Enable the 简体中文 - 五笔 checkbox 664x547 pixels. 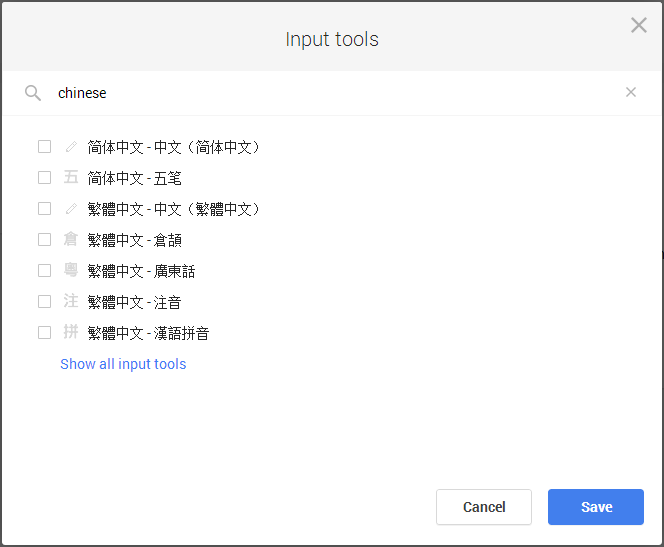[x=44, y=177]
